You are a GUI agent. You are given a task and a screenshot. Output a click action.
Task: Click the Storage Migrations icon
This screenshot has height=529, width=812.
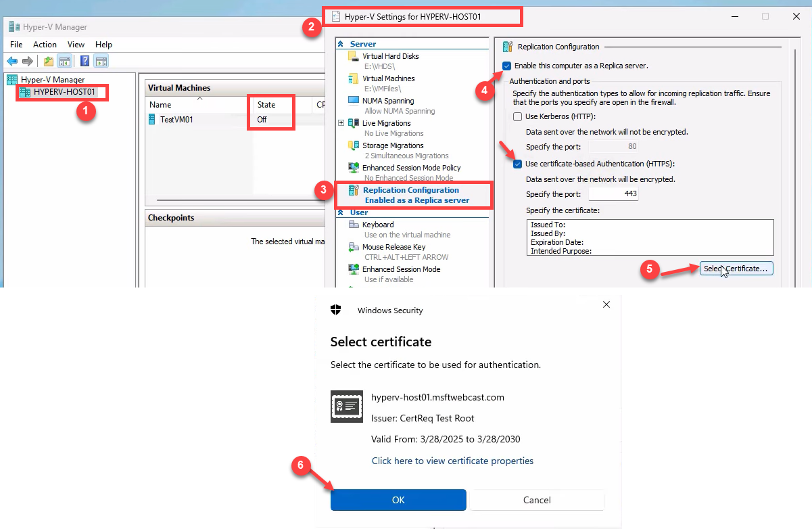[354, 145]
